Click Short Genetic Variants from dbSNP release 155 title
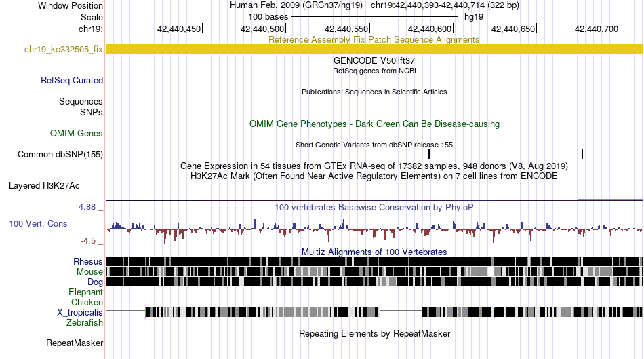Screen dimensions: 644x359 [x=374, y=145]
